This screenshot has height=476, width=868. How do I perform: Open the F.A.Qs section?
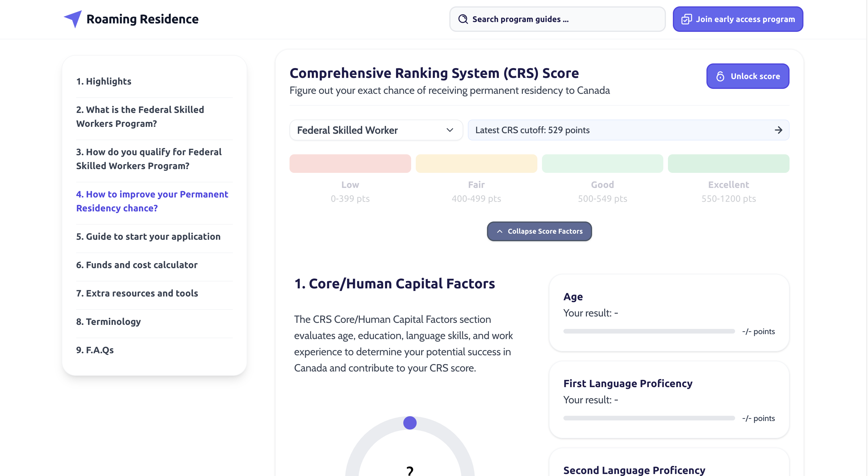pyautogui.click(x=95, y=350)
